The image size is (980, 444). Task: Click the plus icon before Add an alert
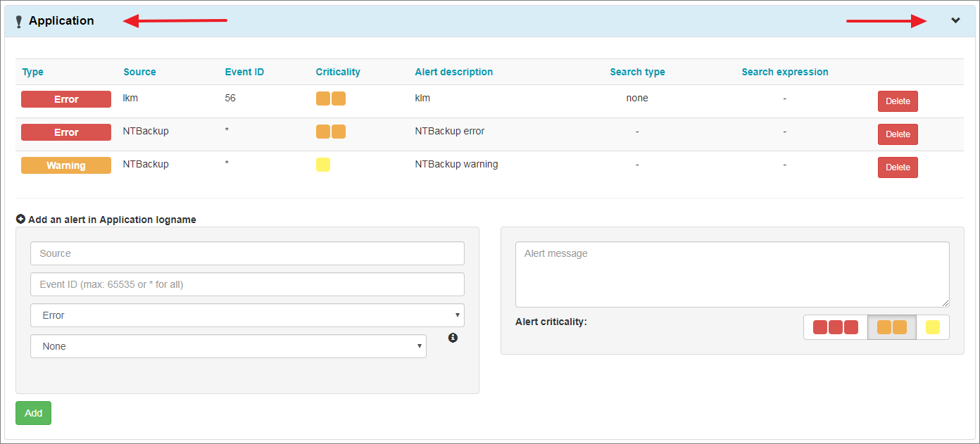point(20,219)
